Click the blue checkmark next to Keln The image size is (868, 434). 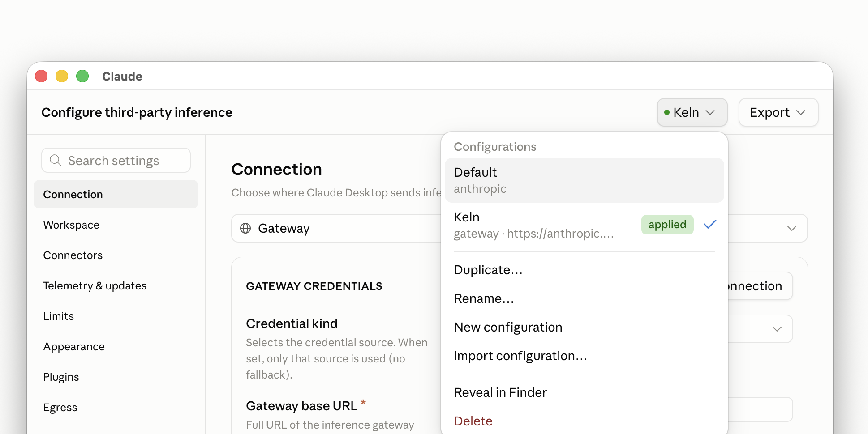(710, 224)
